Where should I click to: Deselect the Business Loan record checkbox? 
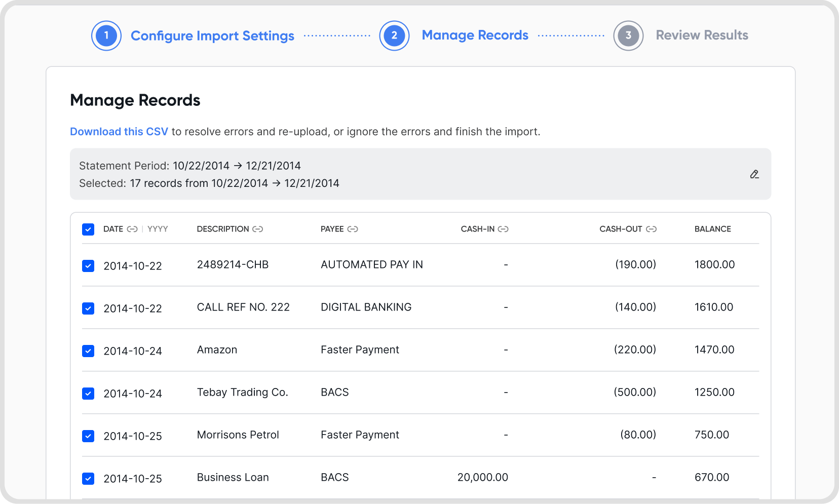[88, 479]
